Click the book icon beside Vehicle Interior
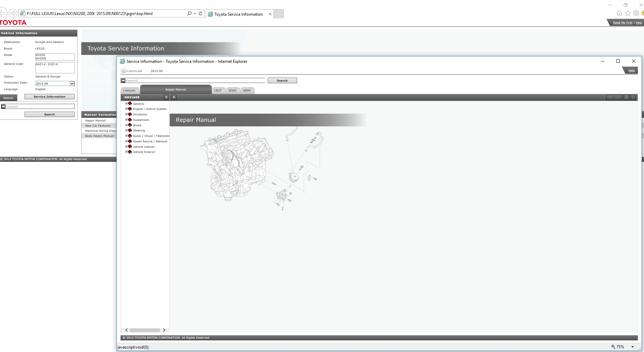This screenshot has width=644, height=352. 130,146
